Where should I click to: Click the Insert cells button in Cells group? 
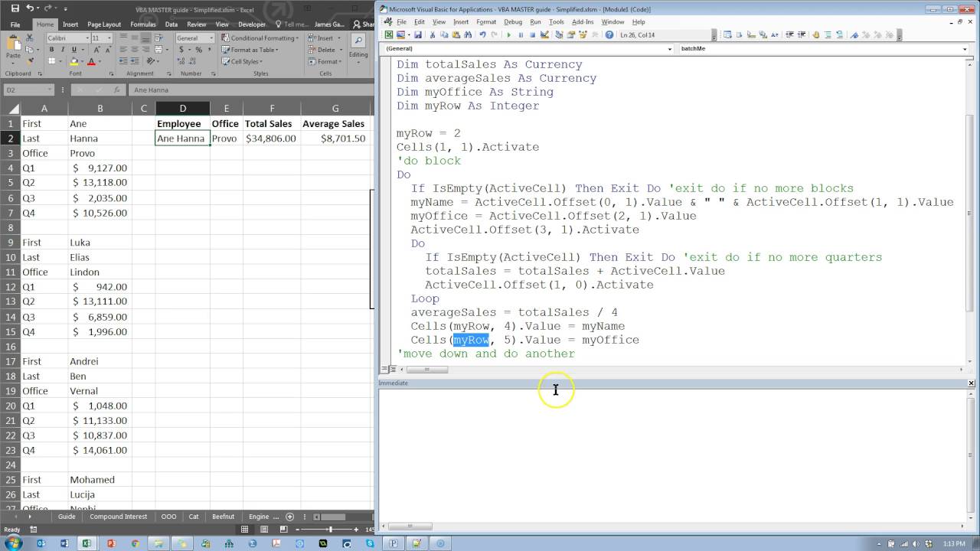point(325,37)
